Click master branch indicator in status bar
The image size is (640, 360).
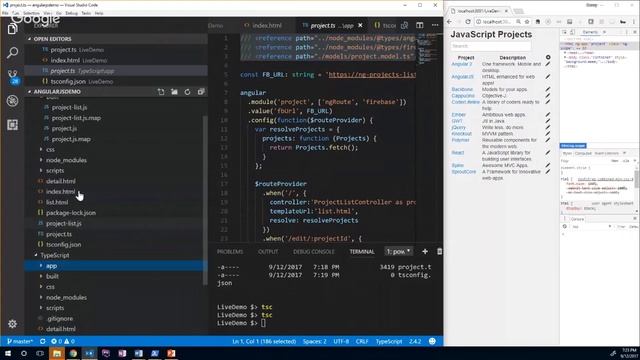(20, 341)
